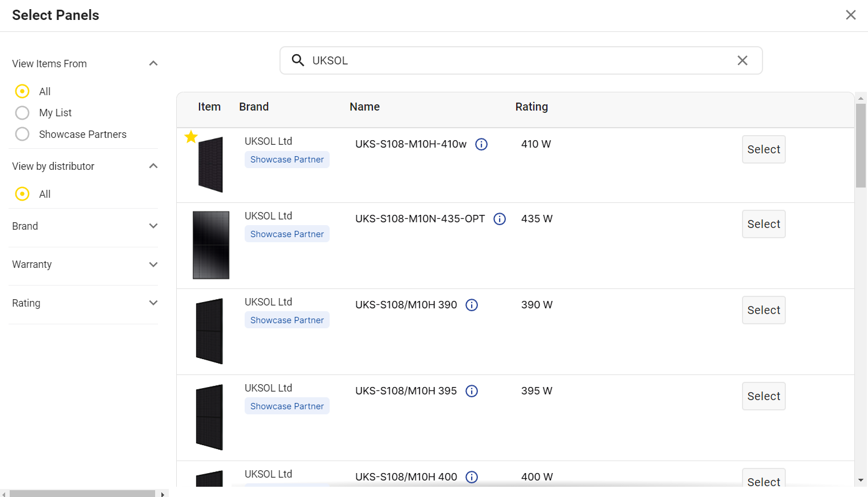Screen dimensions: 868x497
Task: Click Showcase Partner badge on 390 row
Action: click(287, 320)
